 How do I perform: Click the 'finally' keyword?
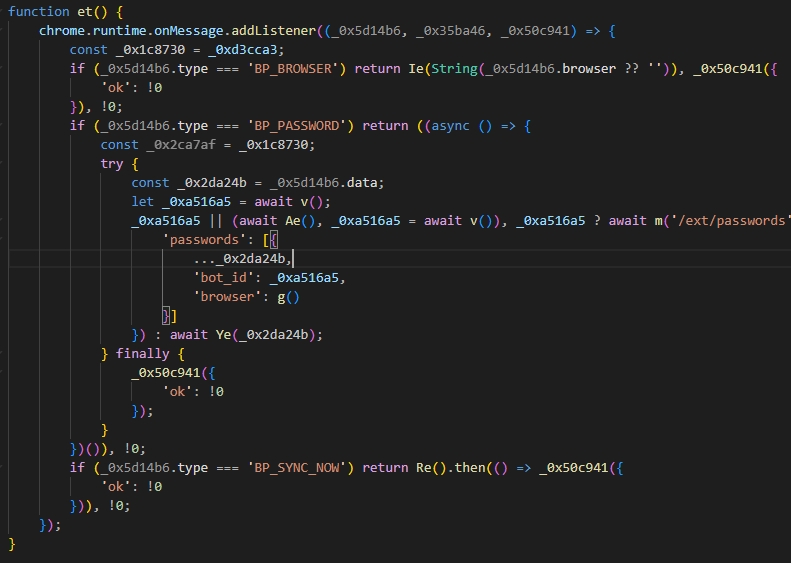pos(143,354)
